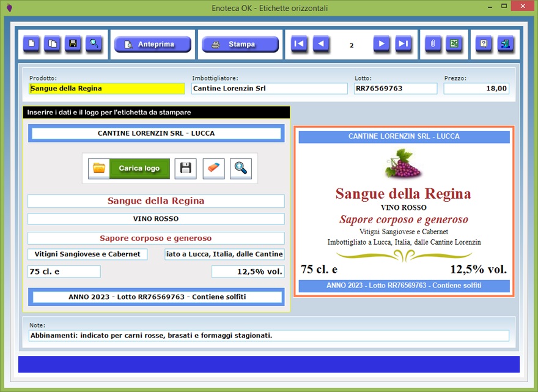The height and width of the screenshot is (392, 538).
Task: Edit the 12,5% vol. field
Action: pos(248,271)
